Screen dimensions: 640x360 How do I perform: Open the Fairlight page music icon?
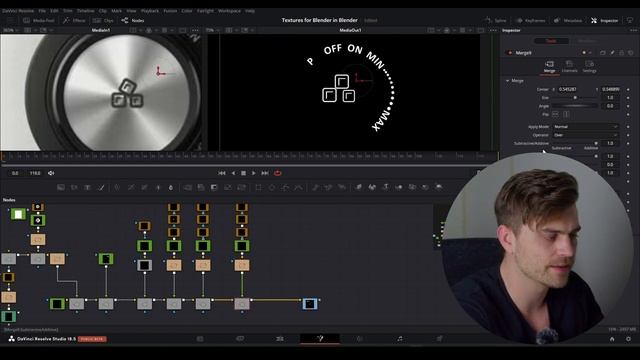[400, 338]
